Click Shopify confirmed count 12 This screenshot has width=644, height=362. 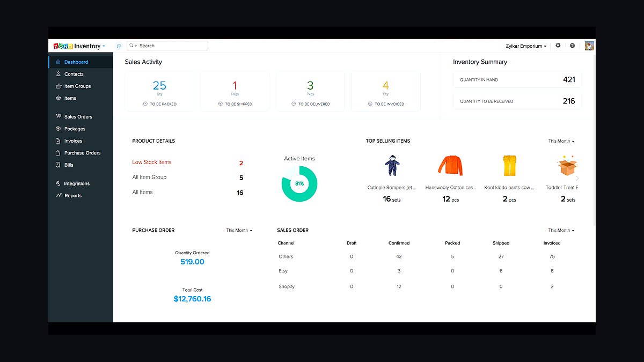pyautogui.click(x=399, y=286)
